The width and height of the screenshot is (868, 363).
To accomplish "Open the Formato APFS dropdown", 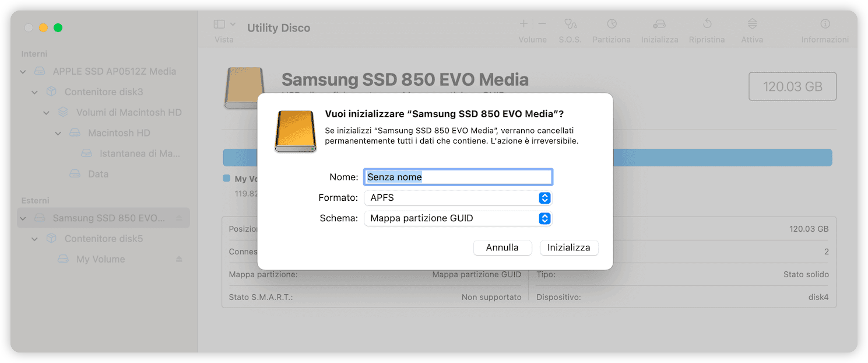I will pyautogui.click(x=458, y=198).
